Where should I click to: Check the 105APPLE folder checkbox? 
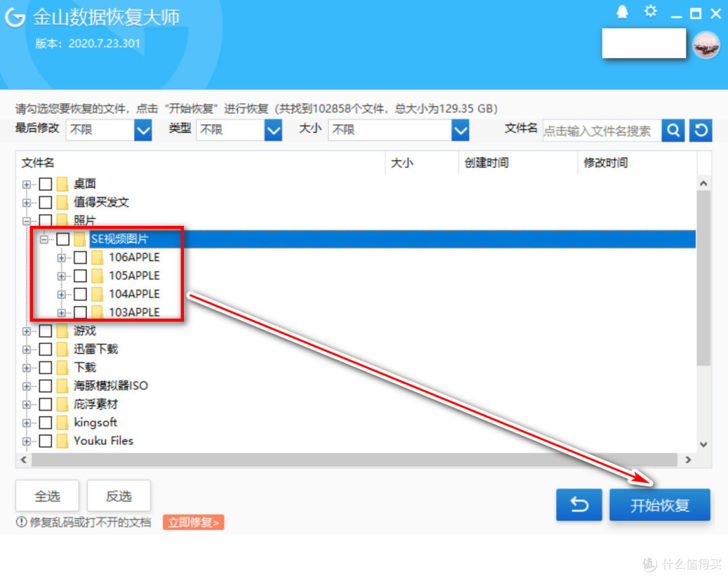81,276
